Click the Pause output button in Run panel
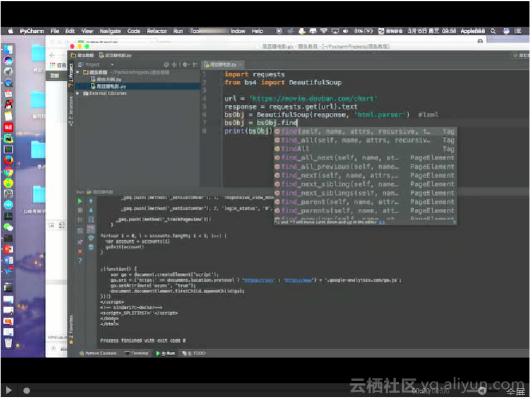532x401 pixels. (x=80, y=220)
